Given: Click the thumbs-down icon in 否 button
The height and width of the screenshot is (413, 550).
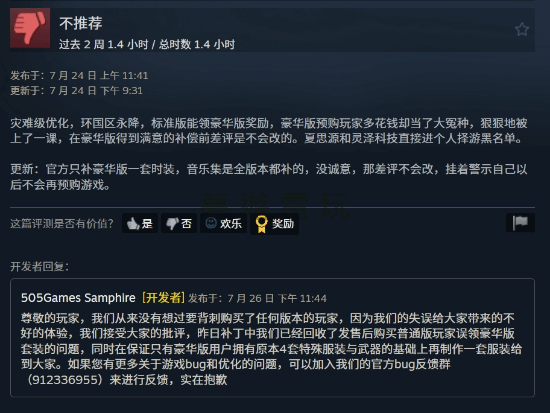Looking at the screenshot, I should coord(172,224).
